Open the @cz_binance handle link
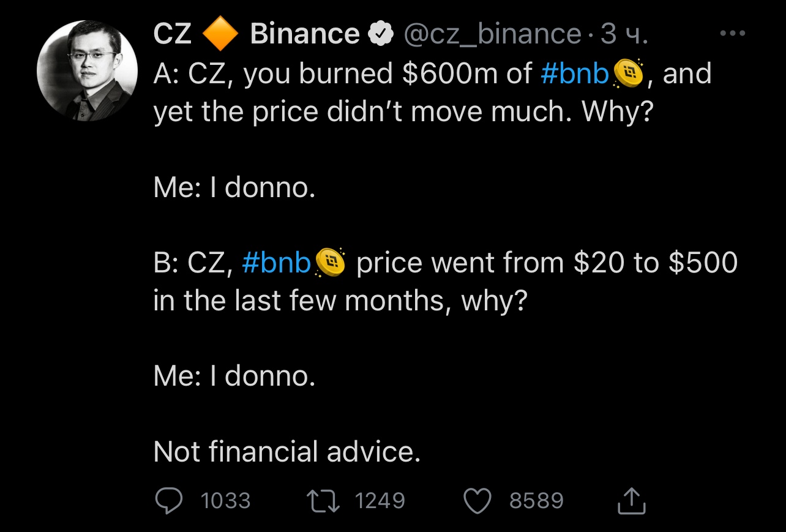 pos(492,34)
